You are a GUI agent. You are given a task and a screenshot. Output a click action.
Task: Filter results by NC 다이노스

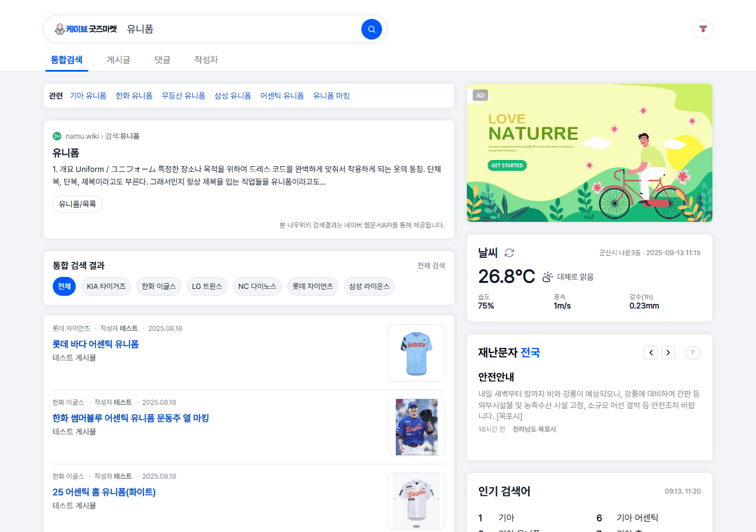[x=258, y=287]
